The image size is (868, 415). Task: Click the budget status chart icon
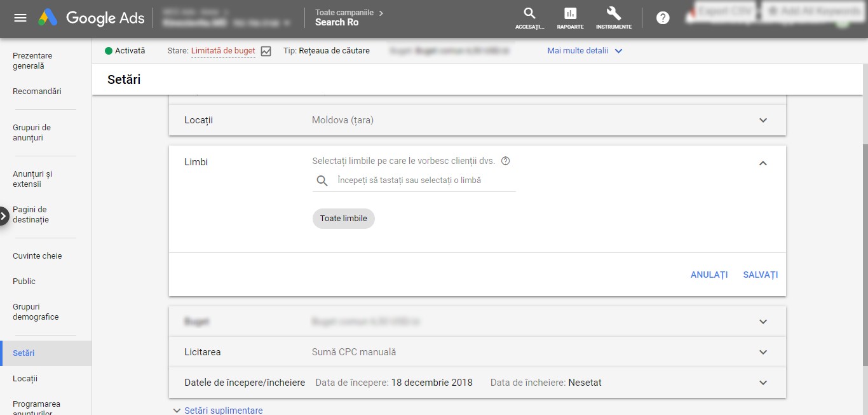(x=266, y=51)
